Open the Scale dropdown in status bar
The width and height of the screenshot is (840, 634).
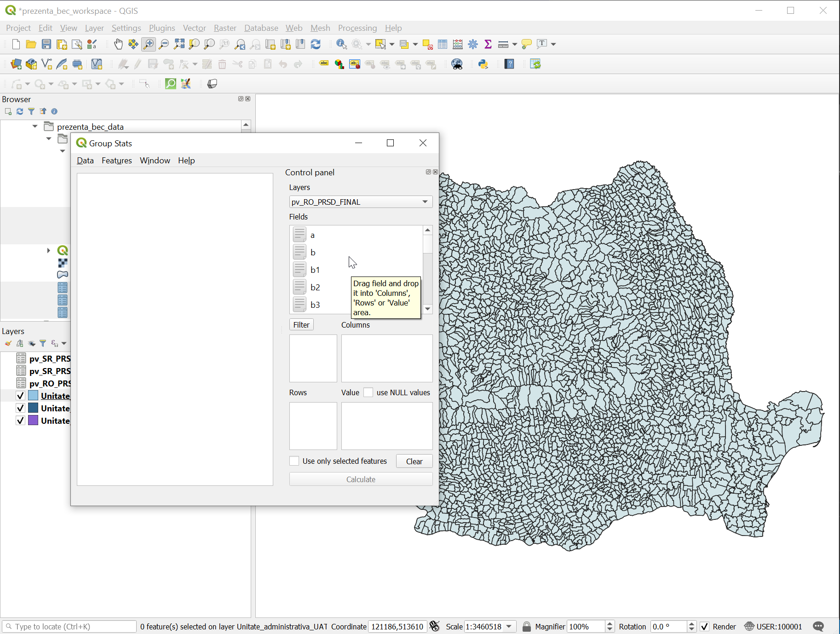pyautogui.click(x=508, y=626)
